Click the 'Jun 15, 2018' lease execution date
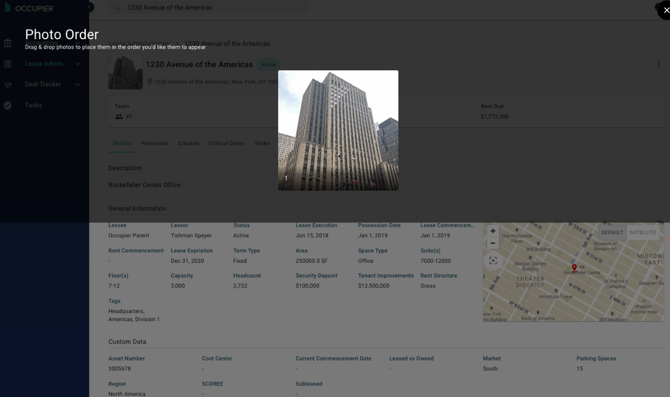The width and height of the screenshot is (670, 397). point(312,235)
